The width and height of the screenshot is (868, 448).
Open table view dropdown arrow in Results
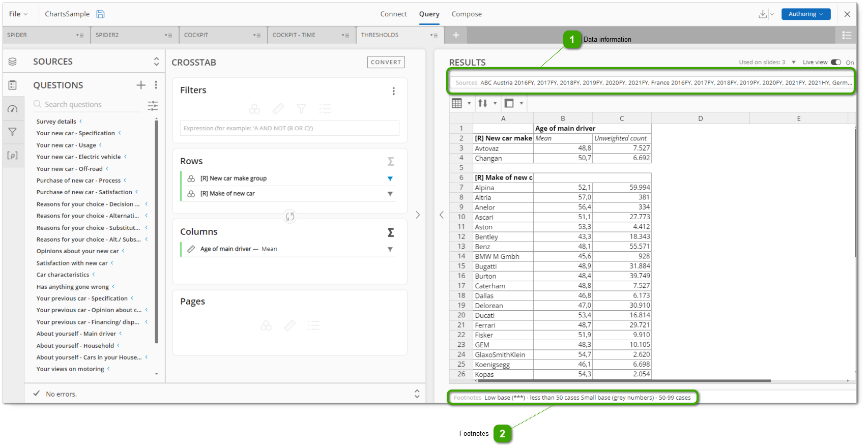(x=469, y=104)
